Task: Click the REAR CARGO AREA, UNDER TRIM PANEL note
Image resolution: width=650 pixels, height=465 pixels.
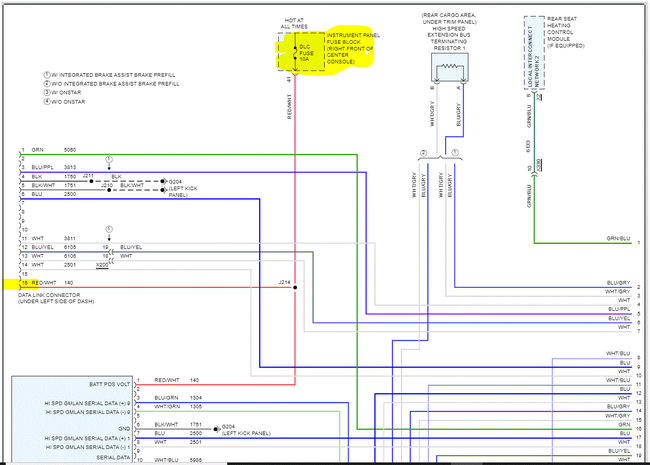Action: tap(449, 18)
